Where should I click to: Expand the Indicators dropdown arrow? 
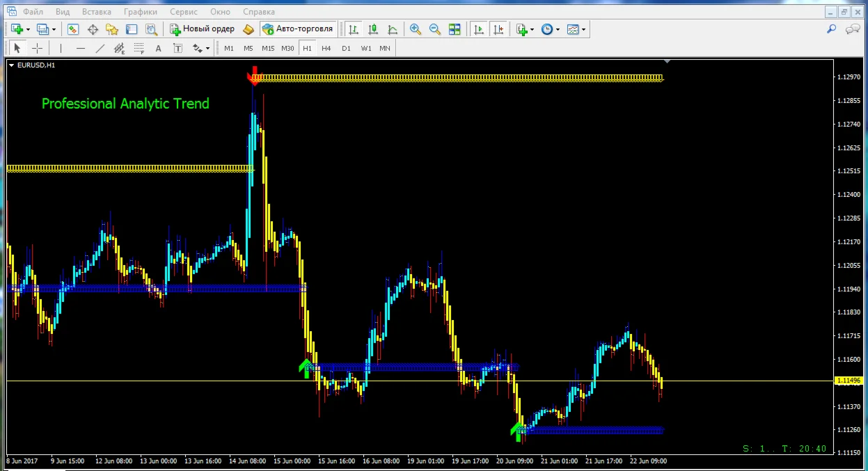point(532,29)
